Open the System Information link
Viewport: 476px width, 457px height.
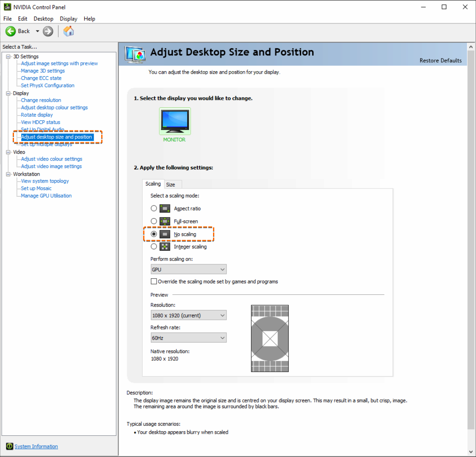(x=36, y=446)
